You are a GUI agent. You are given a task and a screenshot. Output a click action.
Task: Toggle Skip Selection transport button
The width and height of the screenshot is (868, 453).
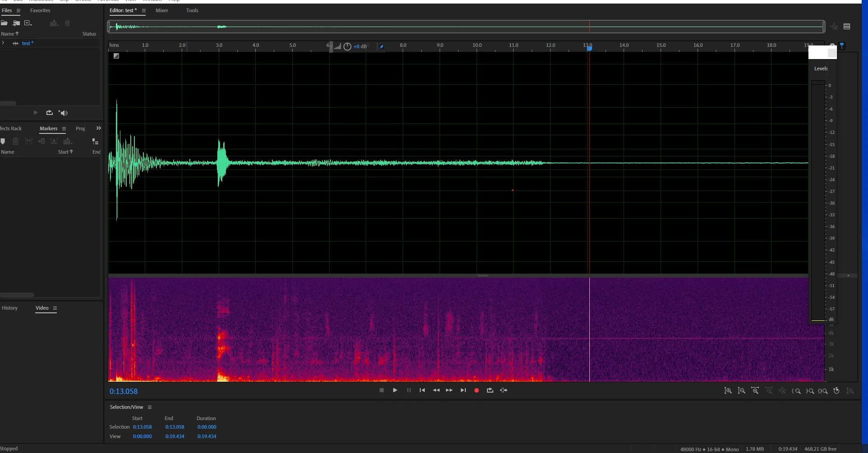pyautogui.click(x=504, y=390)
